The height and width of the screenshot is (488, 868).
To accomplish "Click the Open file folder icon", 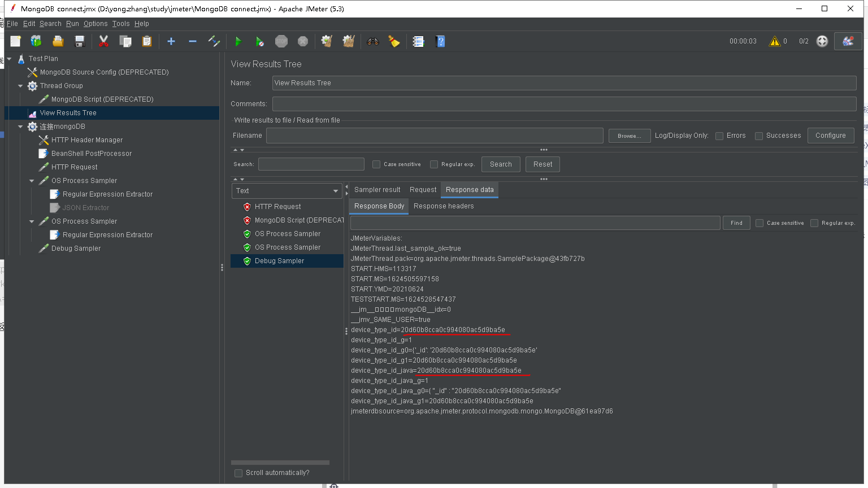I will coord(58,41).
